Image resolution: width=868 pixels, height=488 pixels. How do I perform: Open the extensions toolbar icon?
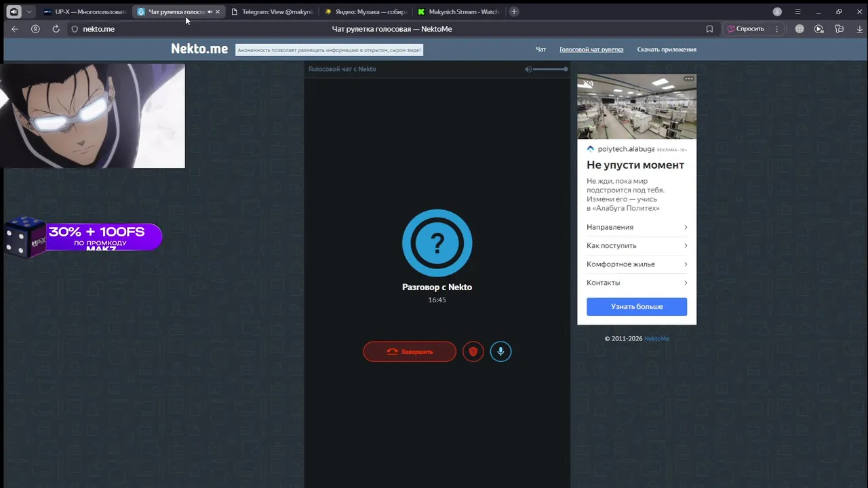[x=840, y=29]
